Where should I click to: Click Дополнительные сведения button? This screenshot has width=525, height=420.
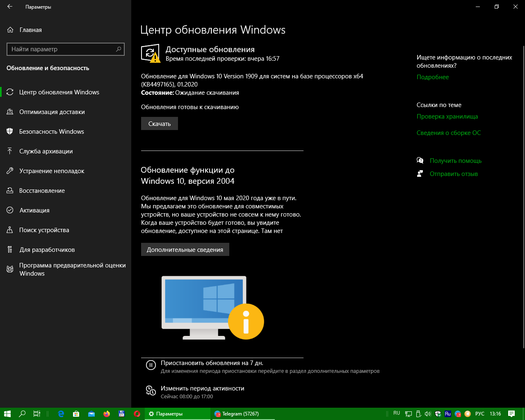click(x=185, y=250)
